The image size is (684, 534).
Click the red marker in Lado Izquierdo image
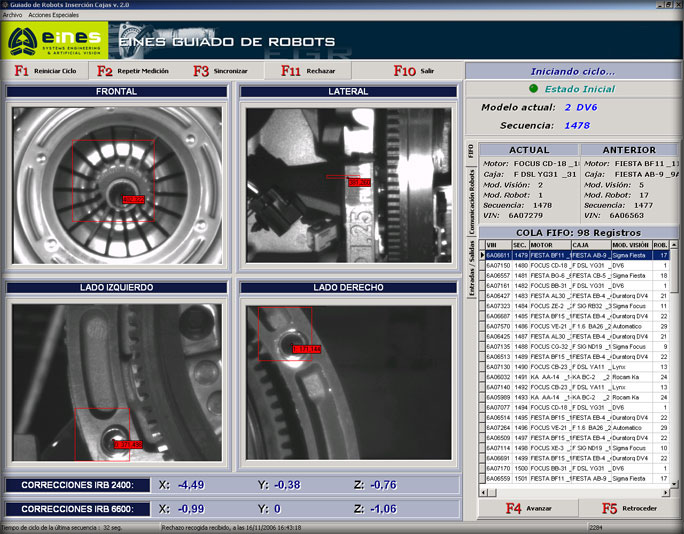(x=127, y=443)
